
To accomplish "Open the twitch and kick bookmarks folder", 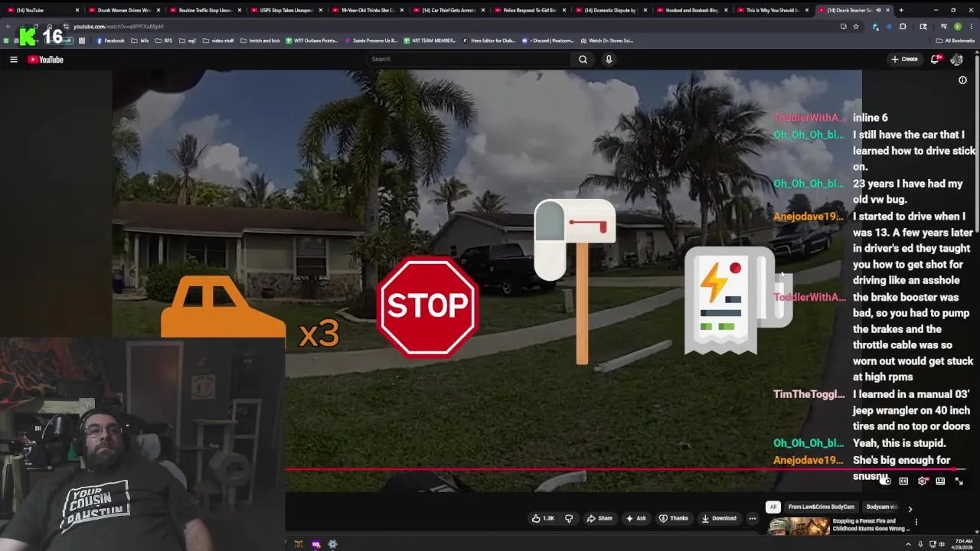I will click(260, 41).
